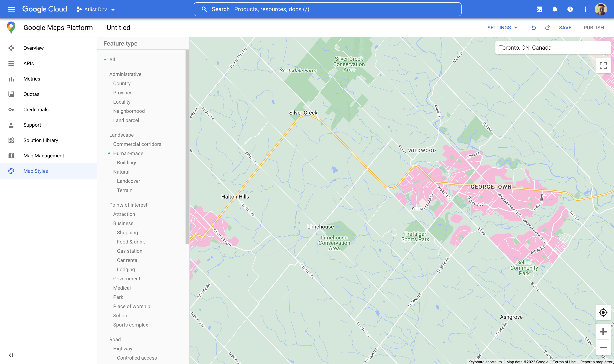
Task: Show your location on the map
Action: [603, 312]
